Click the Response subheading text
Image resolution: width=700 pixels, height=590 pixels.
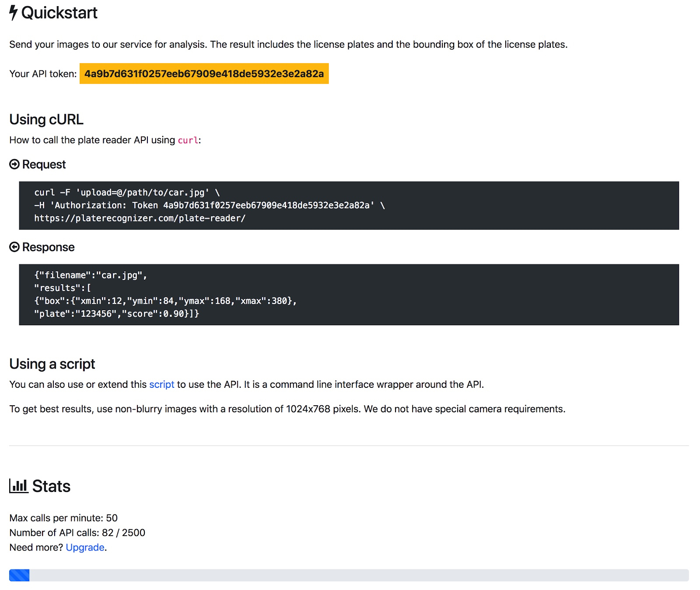pyautogui.click(x=48, y=247)
